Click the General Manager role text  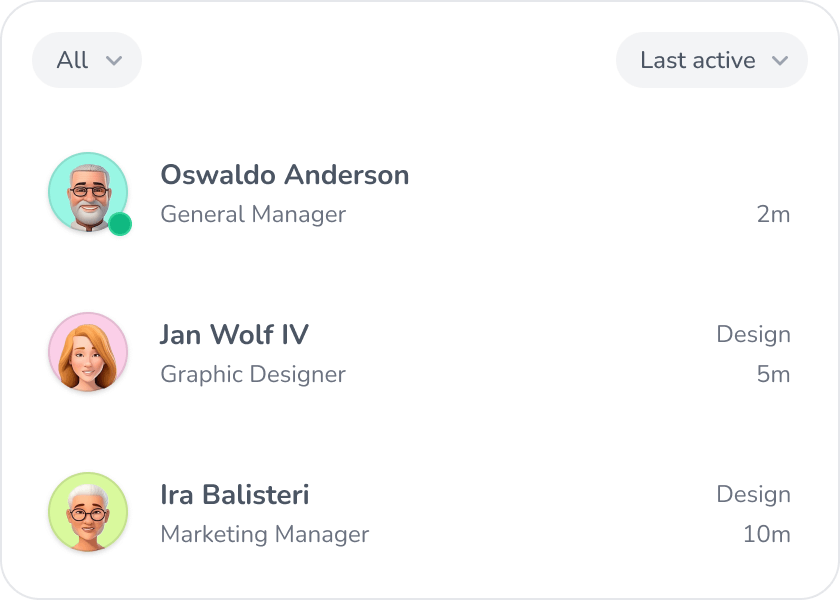pos(253,215)
